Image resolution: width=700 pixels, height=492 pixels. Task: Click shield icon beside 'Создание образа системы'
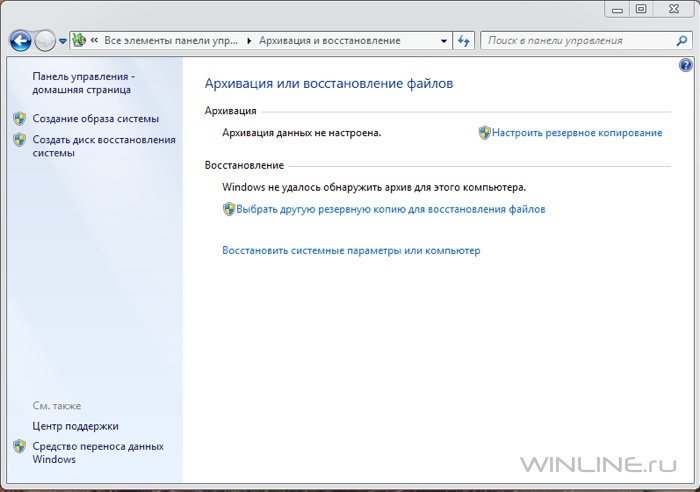click(19, 119)
